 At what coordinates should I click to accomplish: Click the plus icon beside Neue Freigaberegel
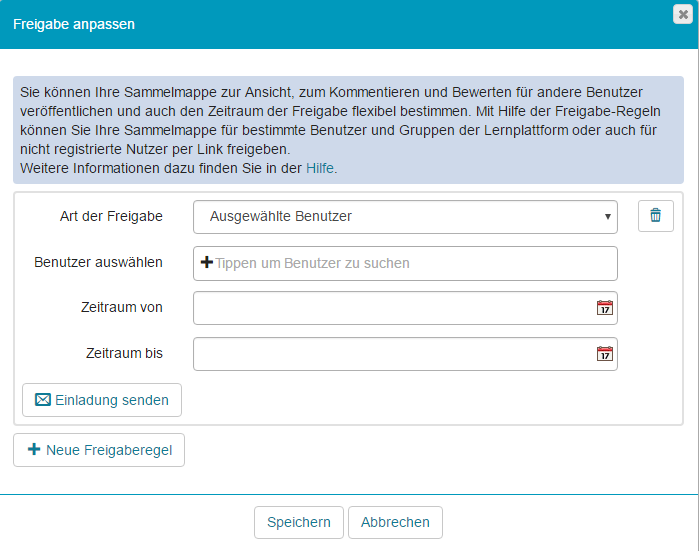click(x=34, y=450)
